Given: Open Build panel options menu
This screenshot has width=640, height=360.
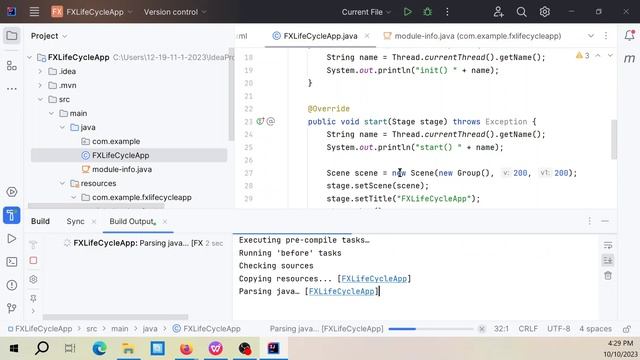Looking at the screenshot, I should coord(589,221).
